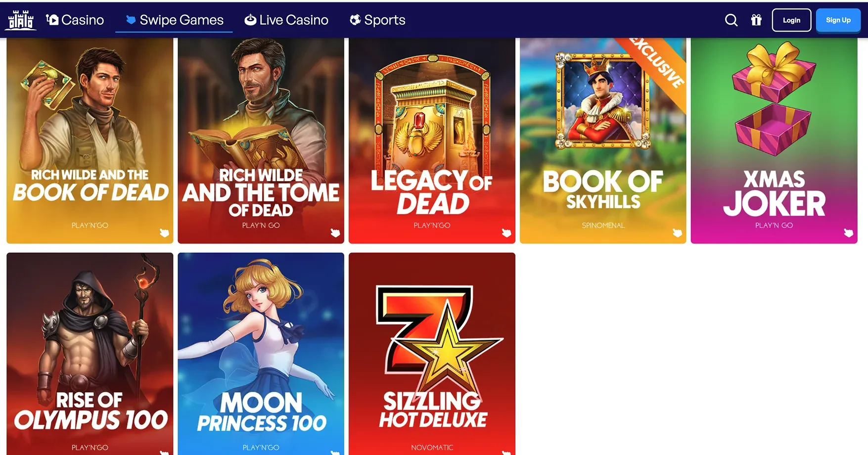The image size is (868, 455).
Task: Open Moon Princess 100 game
Action: [x=261, y=354]
